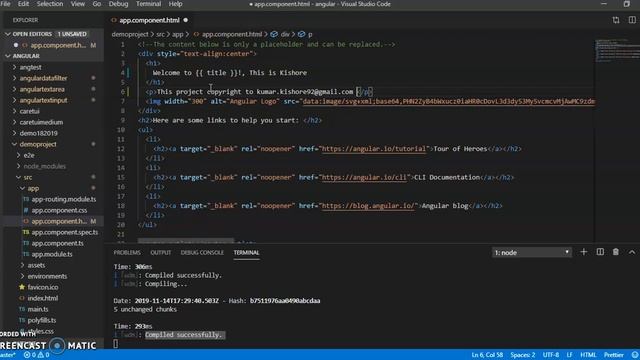
Task: Expand the angulartextarea folder
Action: point(42,89)
